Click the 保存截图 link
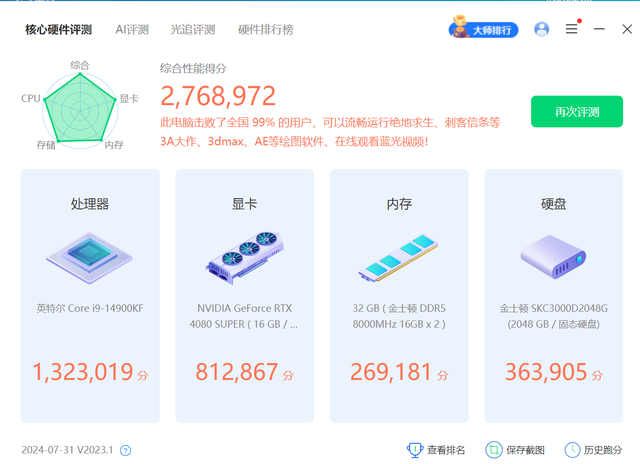The width and height of the screenshot is (640, 464). point(525,450)
